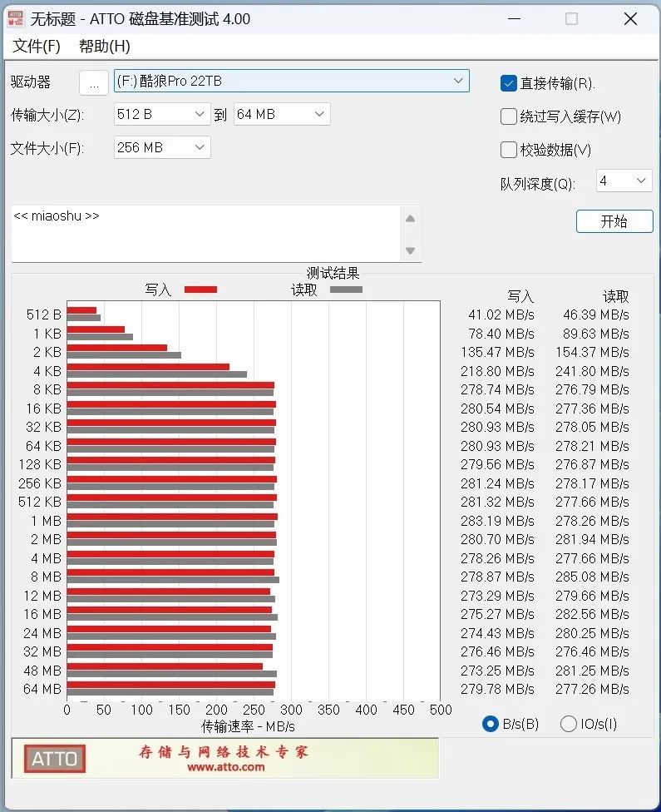The width and height of the screenshot is (661, 812).
Task: Uncheck the 直接传输(R) checkbox
Action: pyautogui.click(x=508, y=83)
